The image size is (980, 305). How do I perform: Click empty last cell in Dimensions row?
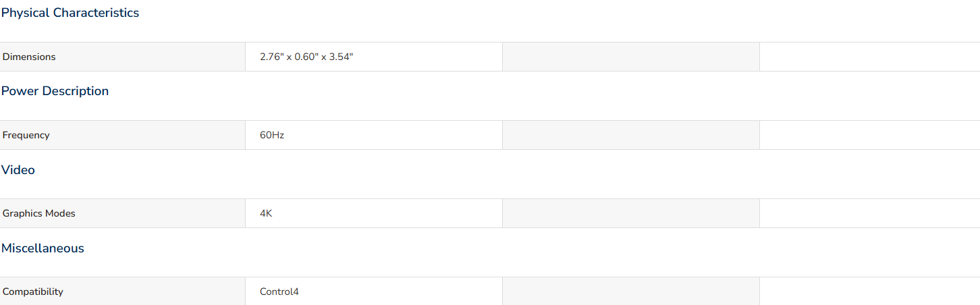(870, 57)
